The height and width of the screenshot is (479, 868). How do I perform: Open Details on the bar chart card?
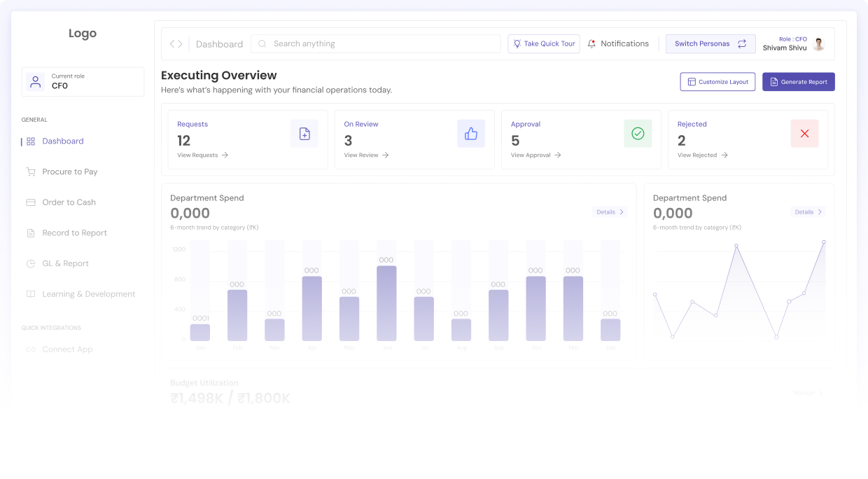(610, 211)
